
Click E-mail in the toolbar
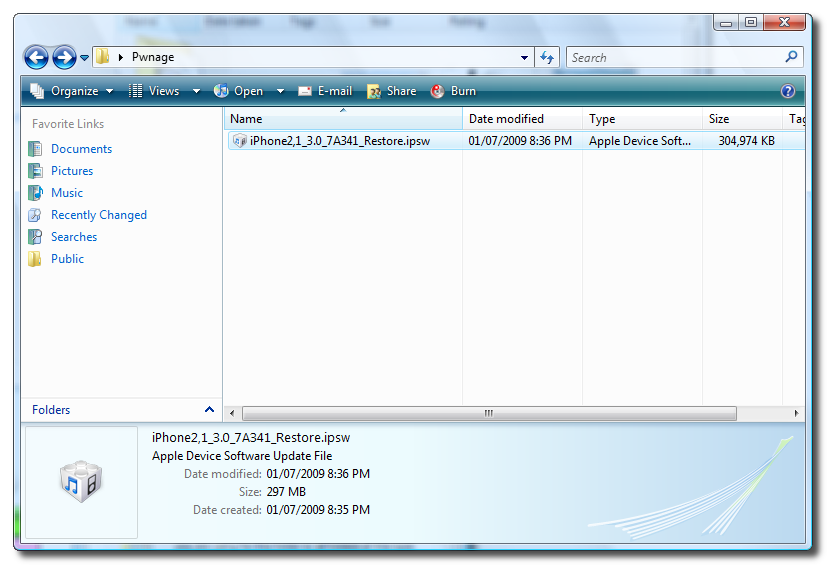click(x=325, y=91)
